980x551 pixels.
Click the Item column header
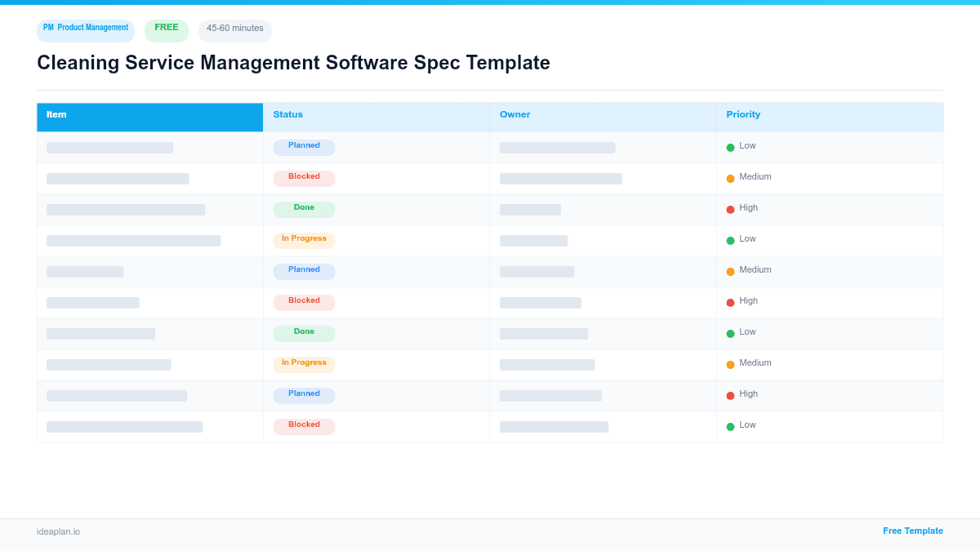(56, 114)
